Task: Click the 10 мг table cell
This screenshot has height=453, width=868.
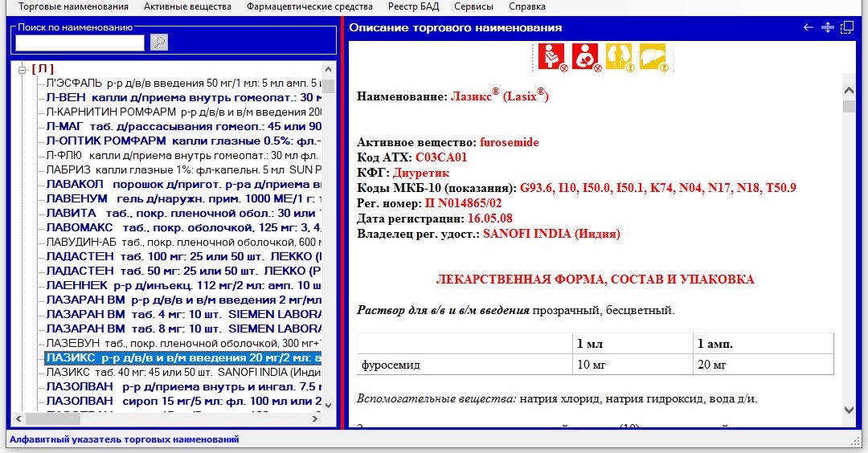Action: click(x=633, y=365)
